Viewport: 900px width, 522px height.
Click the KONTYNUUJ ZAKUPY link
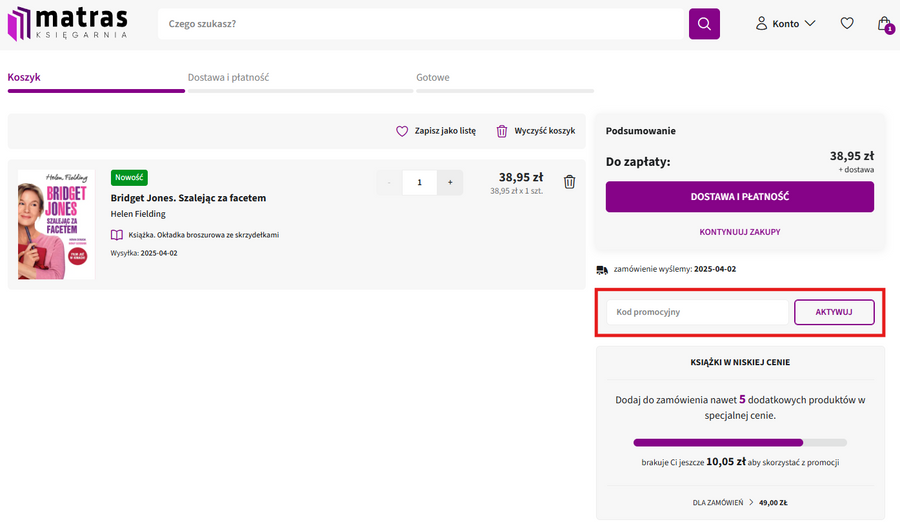pos(739,232)
